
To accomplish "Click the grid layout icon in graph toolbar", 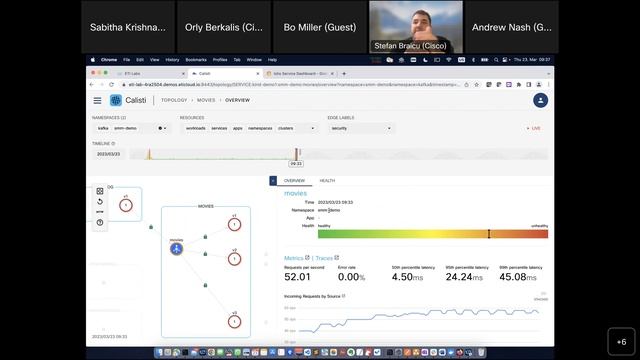I will pyautogui.click(x=100, y=191).
